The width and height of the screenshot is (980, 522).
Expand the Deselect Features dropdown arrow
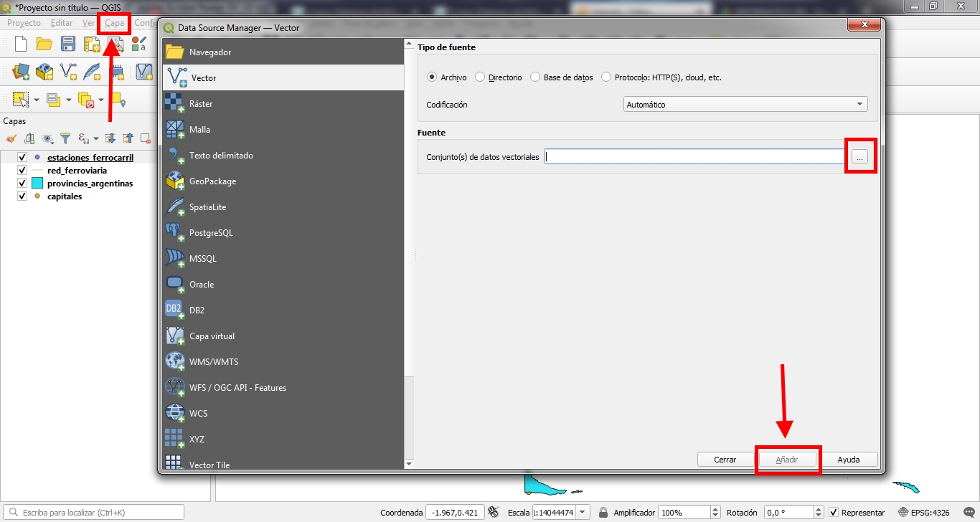tap(101, 100)
